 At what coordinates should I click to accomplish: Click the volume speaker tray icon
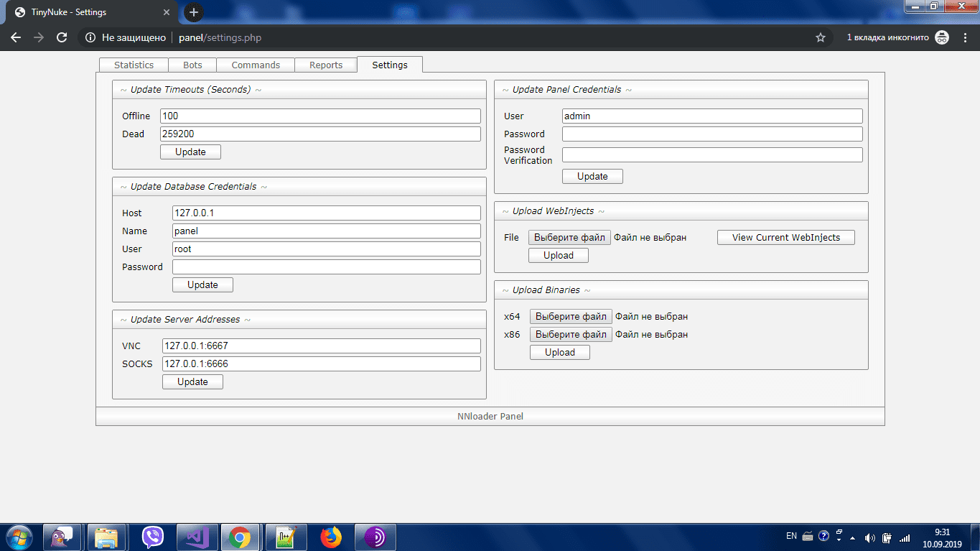pos(870,537)
